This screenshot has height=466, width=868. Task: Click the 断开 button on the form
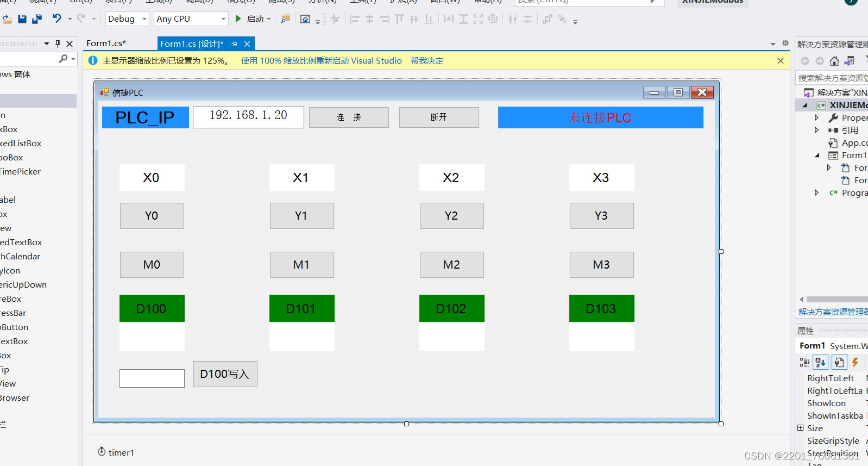tap(439, 117)
